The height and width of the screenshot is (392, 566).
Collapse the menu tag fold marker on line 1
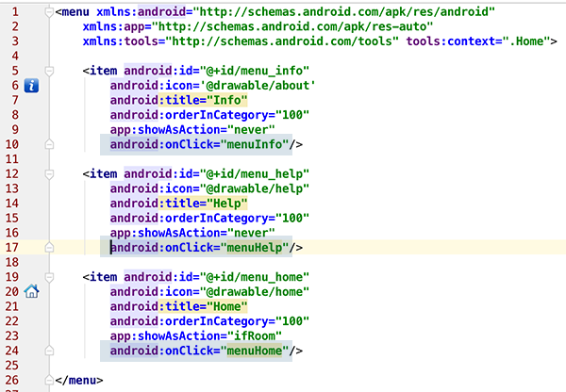point(49,12)
